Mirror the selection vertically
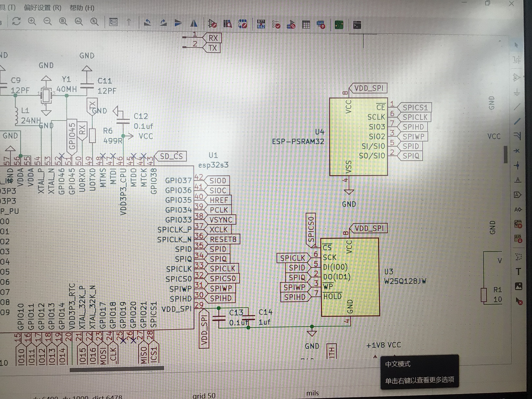 (178, 23)
